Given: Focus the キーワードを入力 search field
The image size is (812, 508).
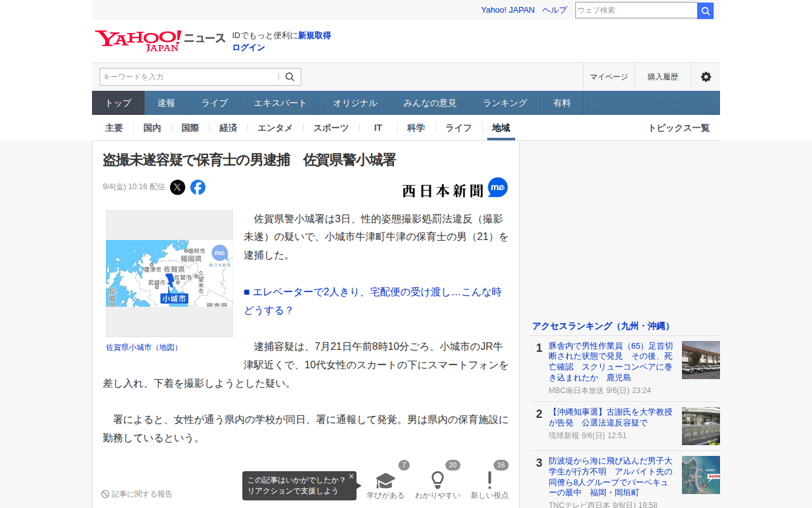Looking at the screenshot, I should click(x=189, y=77).
